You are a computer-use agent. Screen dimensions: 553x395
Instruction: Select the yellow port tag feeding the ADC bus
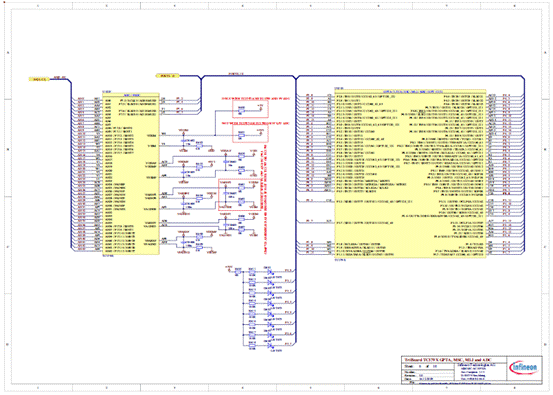click(39, 79)
